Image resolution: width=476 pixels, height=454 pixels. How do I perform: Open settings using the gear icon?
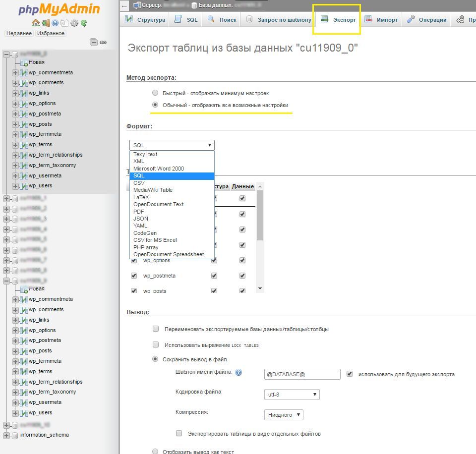click(x=74, y=23)
